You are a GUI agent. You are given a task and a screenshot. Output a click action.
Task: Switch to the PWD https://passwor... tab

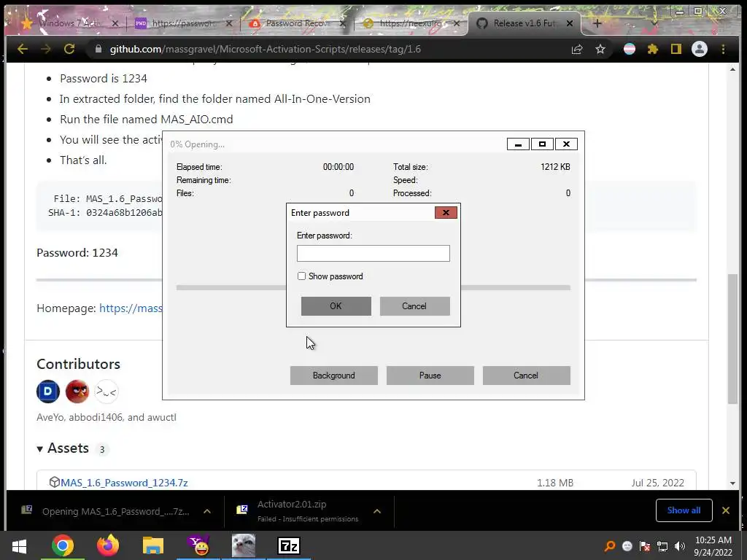click(x=183, y=23)
